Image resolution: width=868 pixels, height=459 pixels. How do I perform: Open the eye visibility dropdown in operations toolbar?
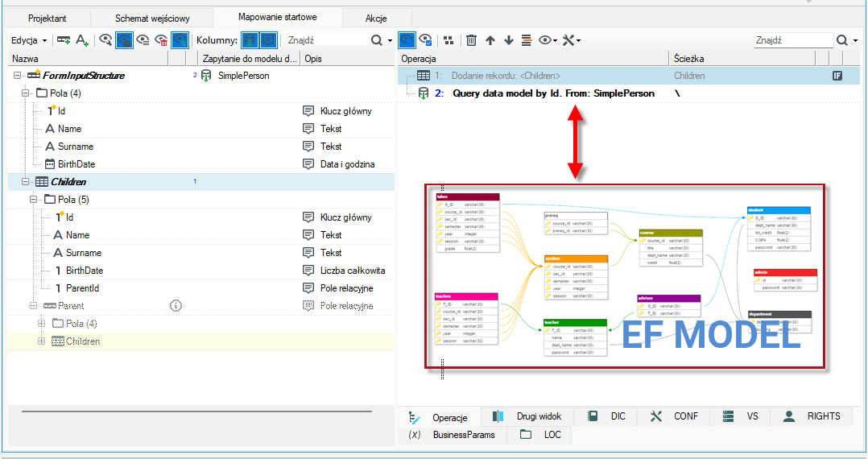pyautogui.click(x=548, y=40)
